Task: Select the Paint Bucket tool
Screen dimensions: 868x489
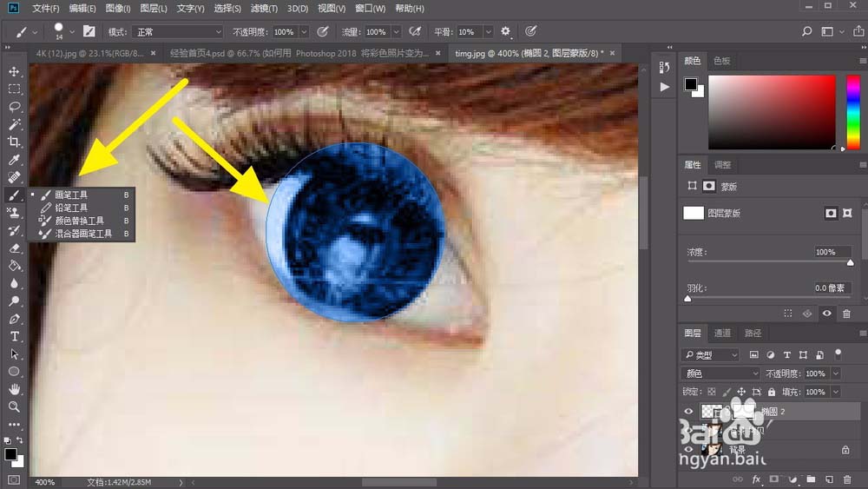Action: pos(14,266)
